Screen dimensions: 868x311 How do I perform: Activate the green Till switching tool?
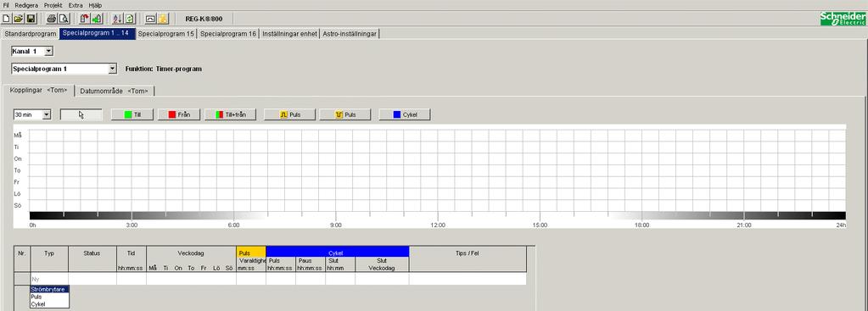[x=132, y=115]
